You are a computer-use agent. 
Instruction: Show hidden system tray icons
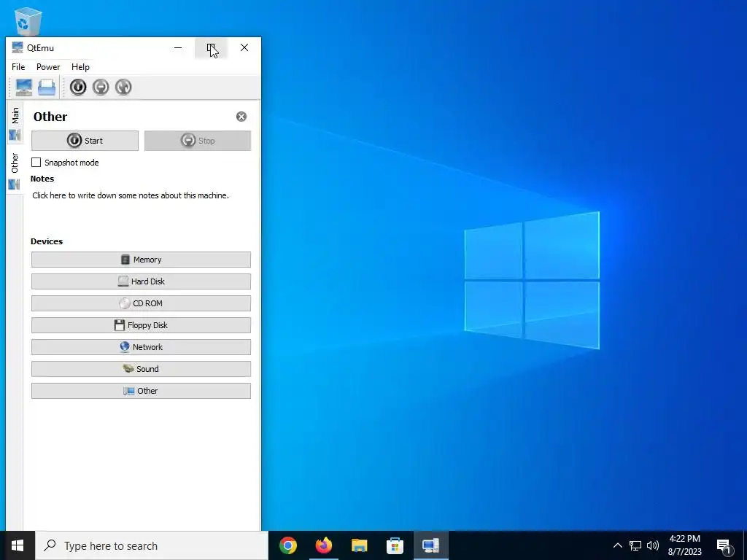[617, 545]
